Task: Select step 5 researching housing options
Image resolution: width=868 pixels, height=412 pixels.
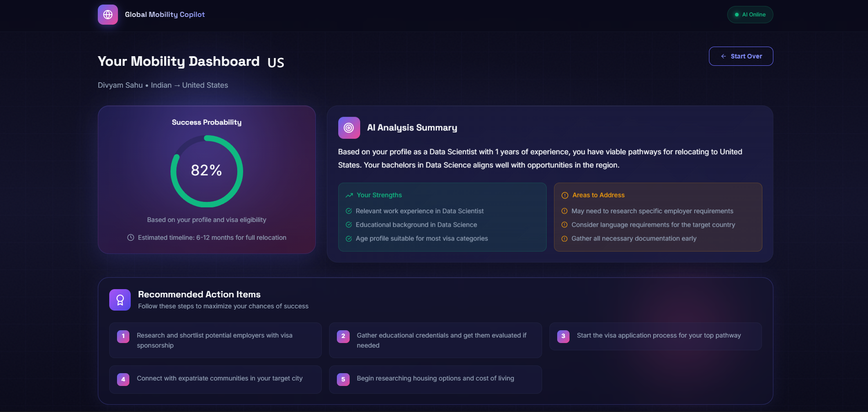Action: [x=436, y=379]
